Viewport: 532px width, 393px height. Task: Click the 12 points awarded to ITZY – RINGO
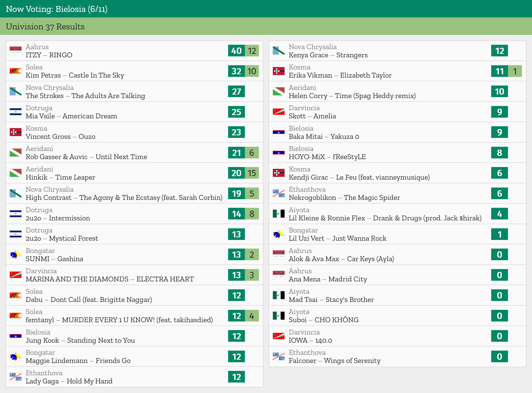[x=252, y=51]
